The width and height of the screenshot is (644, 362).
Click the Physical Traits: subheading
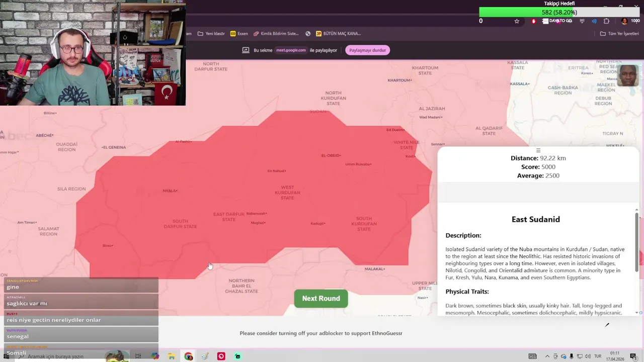pos(467,292)
